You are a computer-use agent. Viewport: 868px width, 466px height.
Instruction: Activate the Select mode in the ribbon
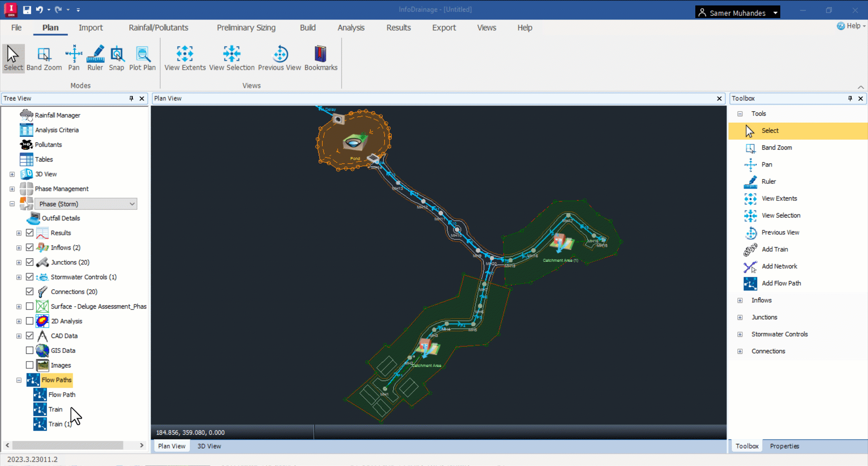[x=13, y=58]
